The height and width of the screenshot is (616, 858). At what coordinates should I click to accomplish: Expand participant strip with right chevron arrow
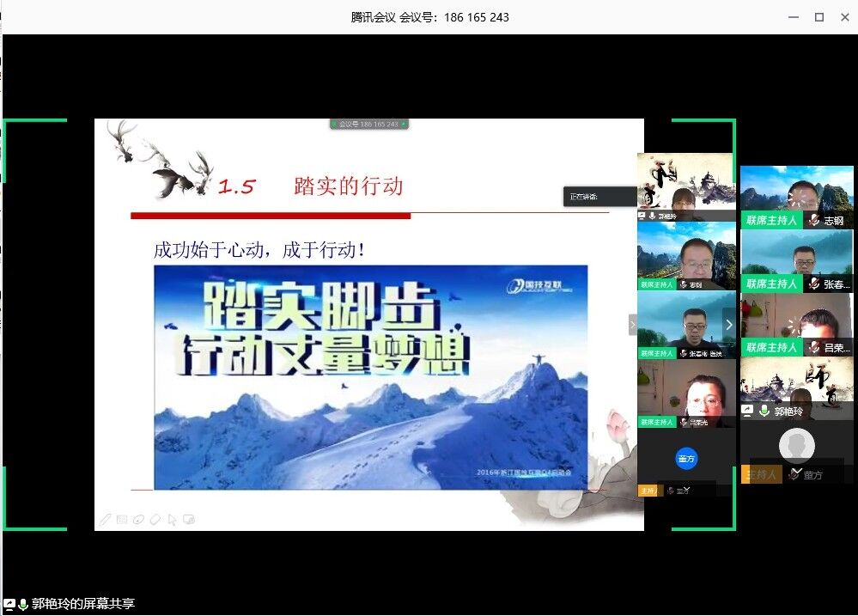point(729,325)
